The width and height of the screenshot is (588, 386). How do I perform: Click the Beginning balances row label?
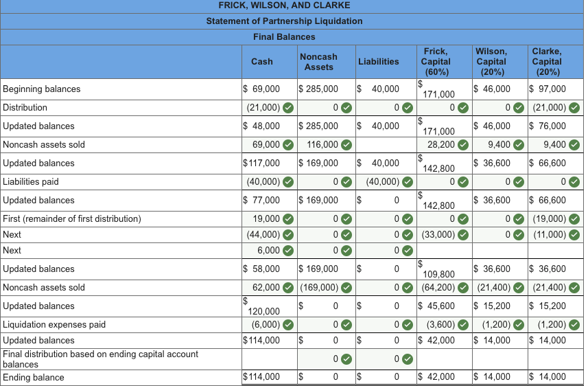pos(42,89)
